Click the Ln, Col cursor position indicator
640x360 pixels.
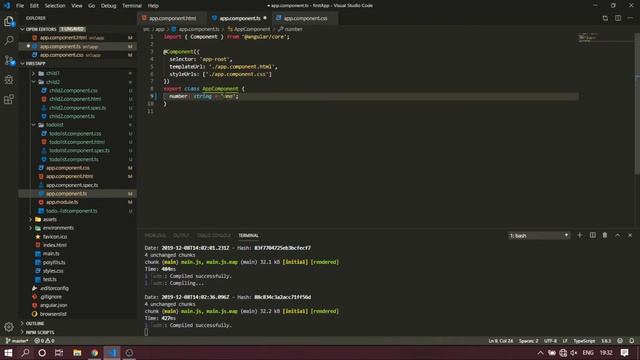click(x=500, y=341)
